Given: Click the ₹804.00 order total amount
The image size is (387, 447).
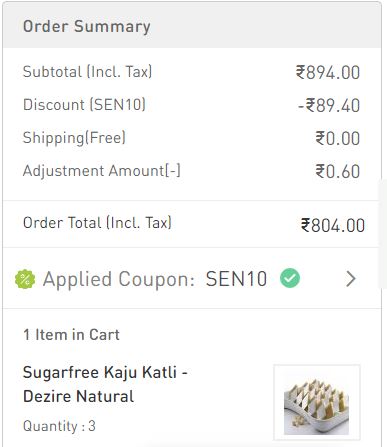Looking at the screenshot, I should point(333,225).
